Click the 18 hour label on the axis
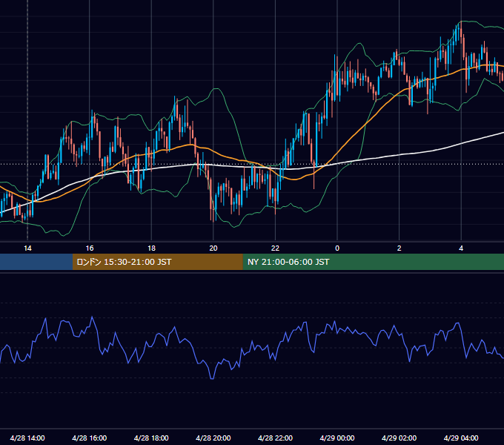Viewport: 504px width, 445px height. (151, 248)
